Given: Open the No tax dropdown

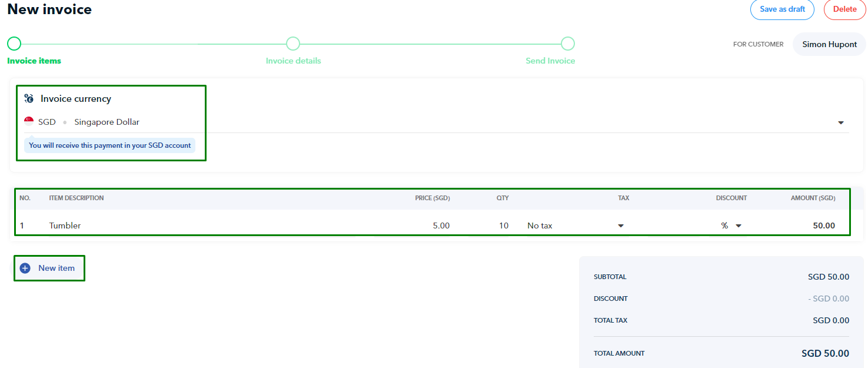Looking at the screenshot, I should pos(620,226).
